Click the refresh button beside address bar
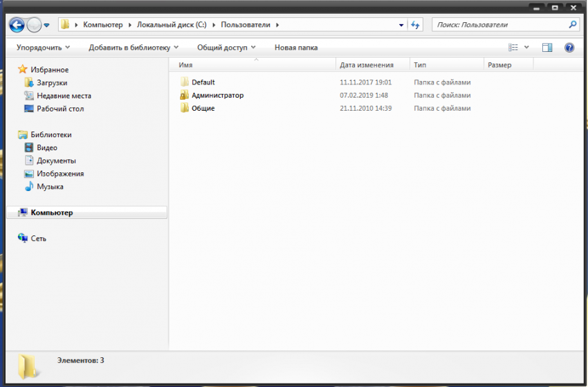This screenshot has width=588, height=387. (415, 25)
